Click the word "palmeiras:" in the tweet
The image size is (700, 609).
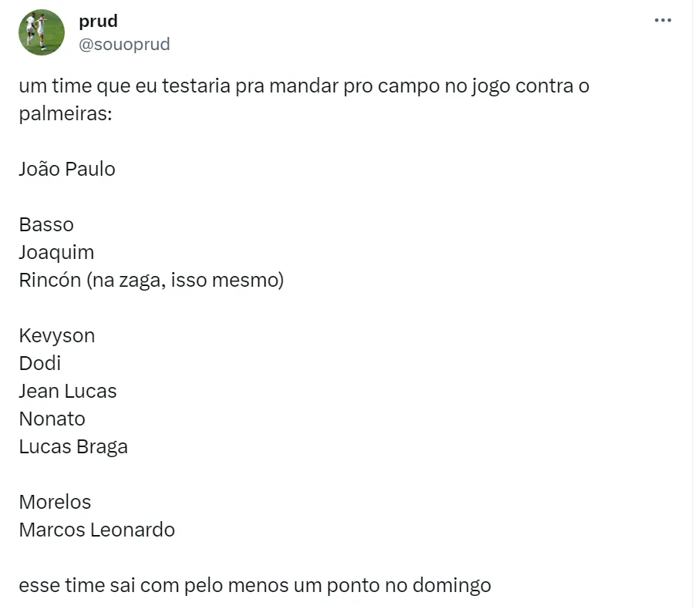(66, 113)
